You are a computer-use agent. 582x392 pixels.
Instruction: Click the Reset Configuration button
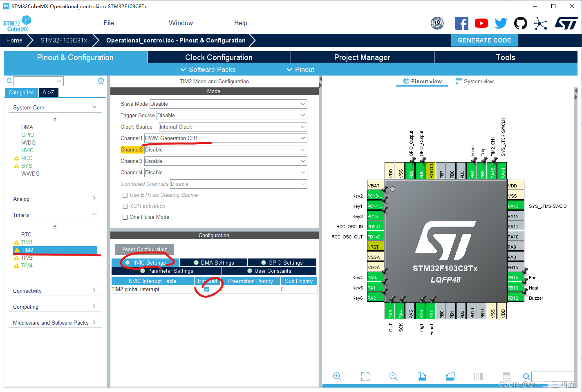tap(144, 249)
